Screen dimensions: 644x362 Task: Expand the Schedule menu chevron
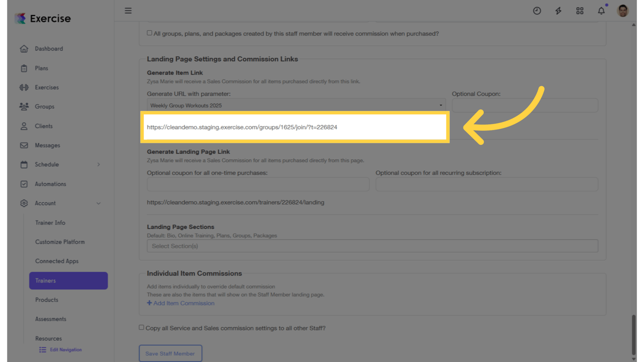pos(99,165)
